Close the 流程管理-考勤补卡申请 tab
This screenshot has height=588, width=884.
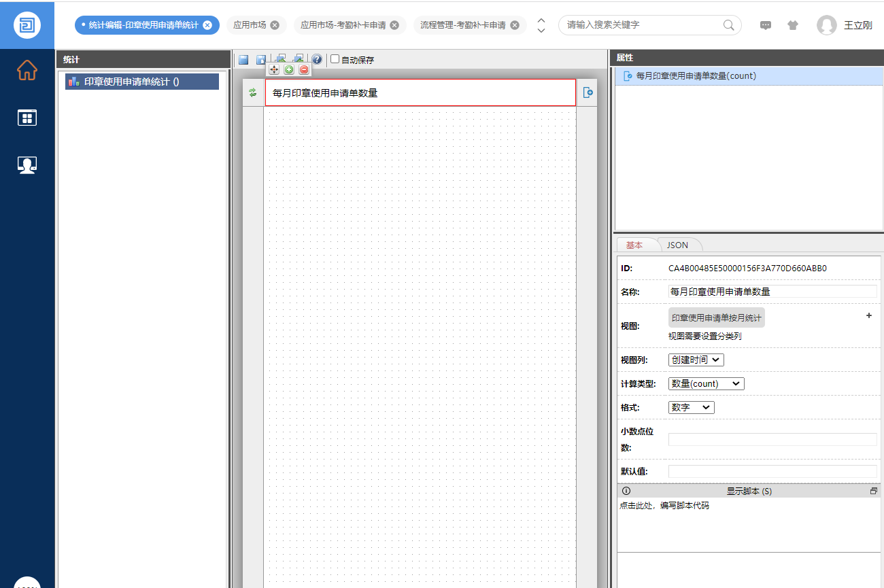pos(515,25)
